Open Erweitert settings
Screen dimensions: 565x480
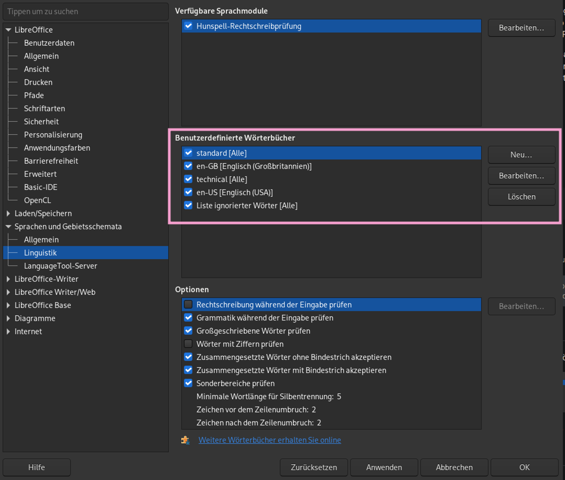(40, 174)
